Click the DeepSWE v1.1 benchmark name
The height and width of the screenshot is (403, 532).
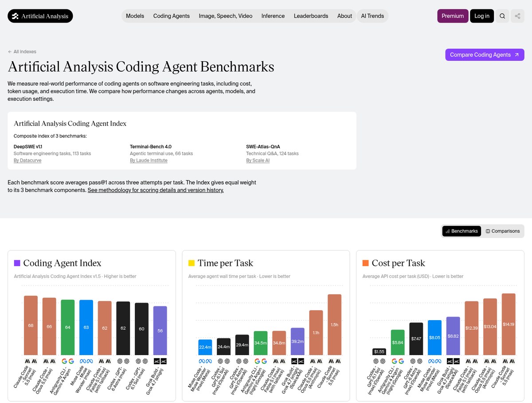28,146
